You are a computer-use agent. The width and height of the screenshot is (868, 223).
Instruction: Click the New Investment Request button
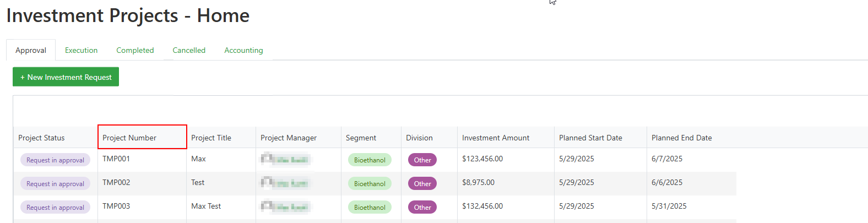point(66,77)
